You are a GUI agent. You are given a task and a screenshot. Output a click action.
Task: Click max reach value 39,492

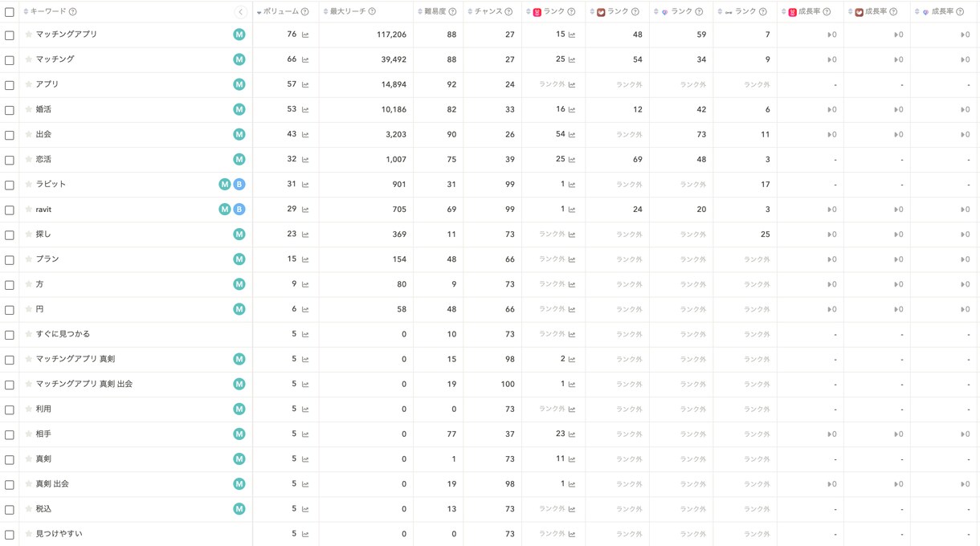[394, 60]
